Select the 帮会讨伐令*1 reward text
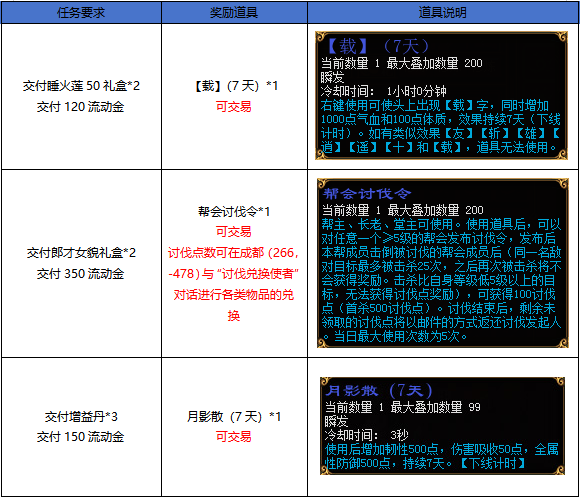580x498 pixels. pyautogui.click(x=234, y=211)
